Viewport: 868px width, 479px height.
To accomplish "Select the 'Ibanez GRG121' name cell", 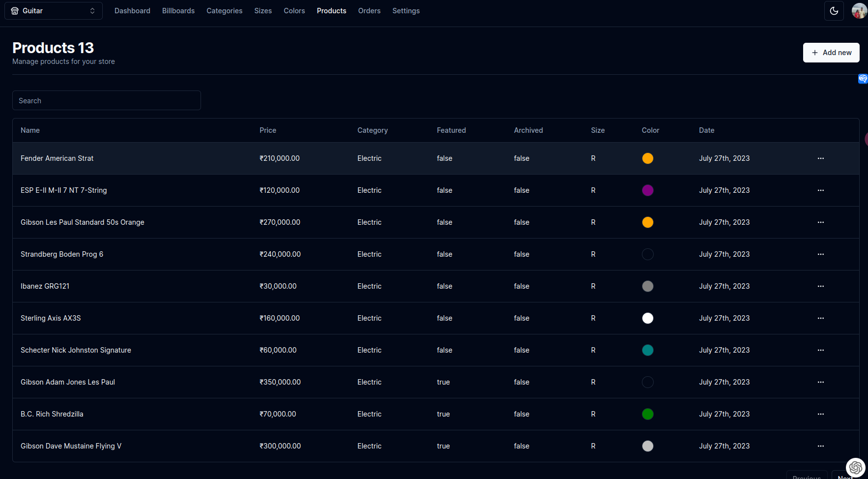I will pyautogui.click(x=45, y=286).
